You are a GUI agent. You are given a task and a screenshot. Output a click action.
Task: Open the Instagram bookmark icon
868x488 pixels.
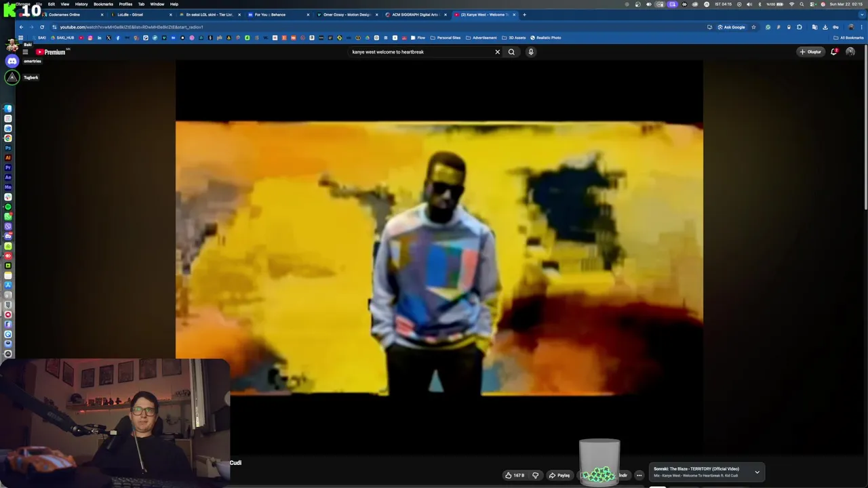click(x=90, y=38)
